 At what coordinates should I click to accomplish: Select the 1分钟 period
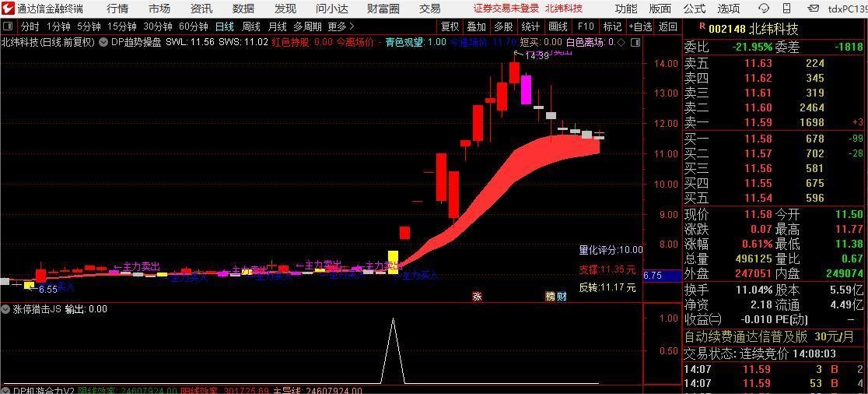58,26
